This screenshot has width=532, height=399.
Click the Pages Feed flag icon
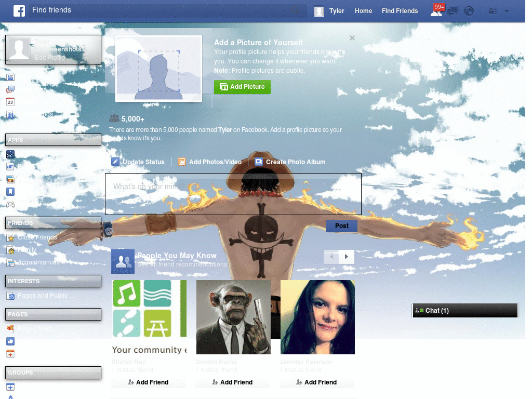click(x=10, y=329)
